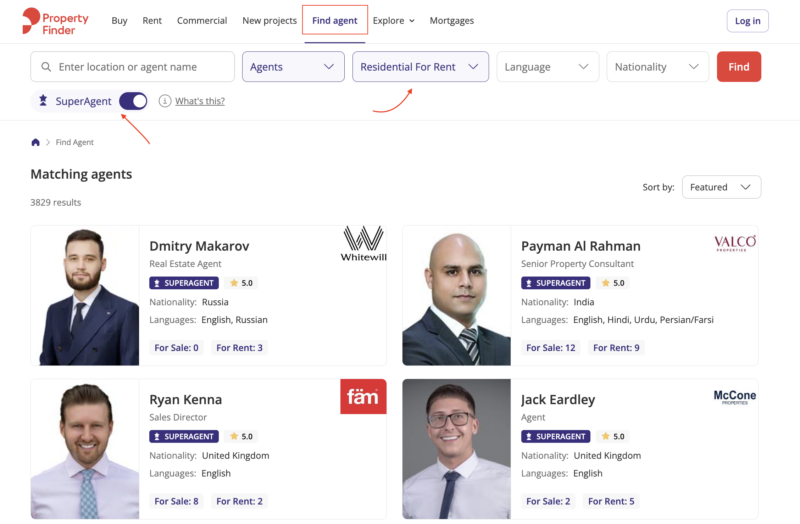Open the Nationality filter dropdown
The height and width of the screenshot is (524, 800).
(657, 67)
